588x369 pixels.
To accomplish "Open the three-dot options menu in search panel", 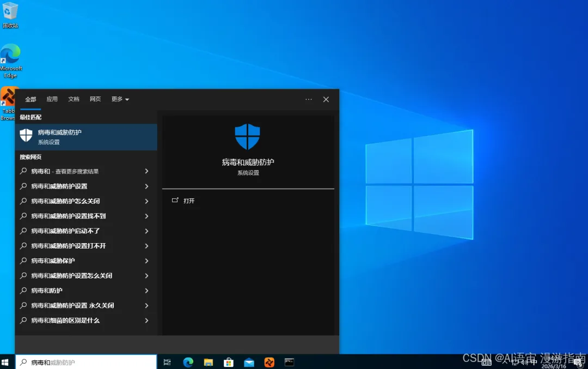I will [309, 100].
